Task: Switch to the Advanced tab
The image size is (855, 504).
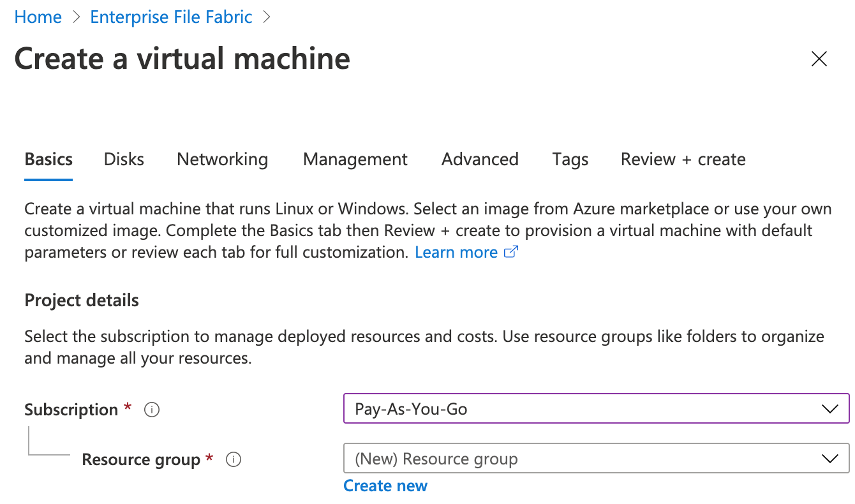Action: pyautogui.click(x=480, y=159)
